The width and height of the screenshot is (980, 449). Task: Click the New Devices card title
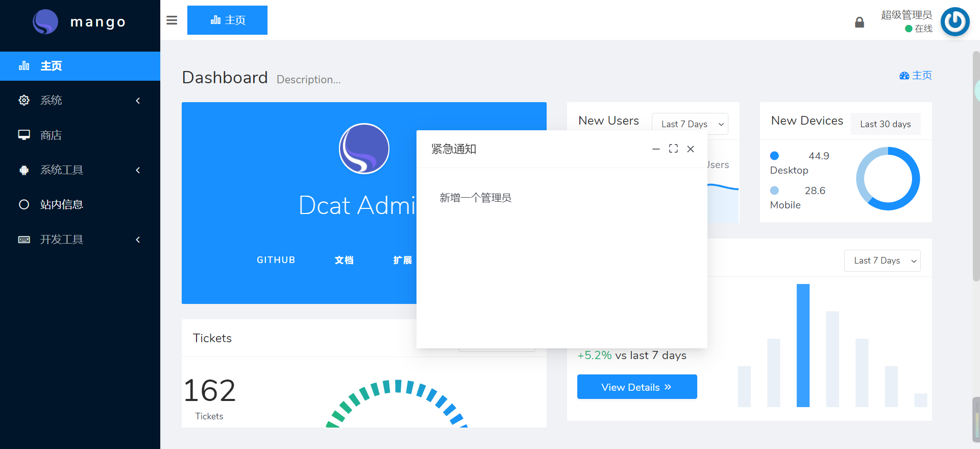[x=807, y=121]
